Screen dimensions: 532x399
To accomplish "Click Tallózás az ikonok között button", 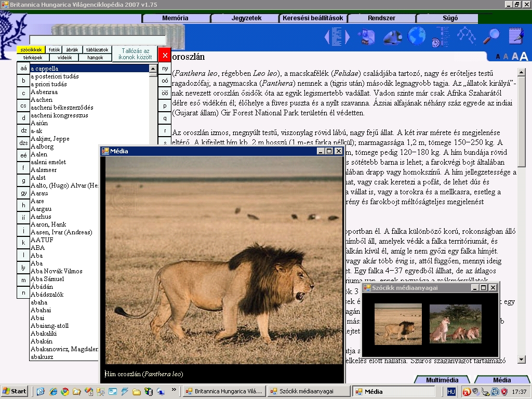I will pos(135,54).
